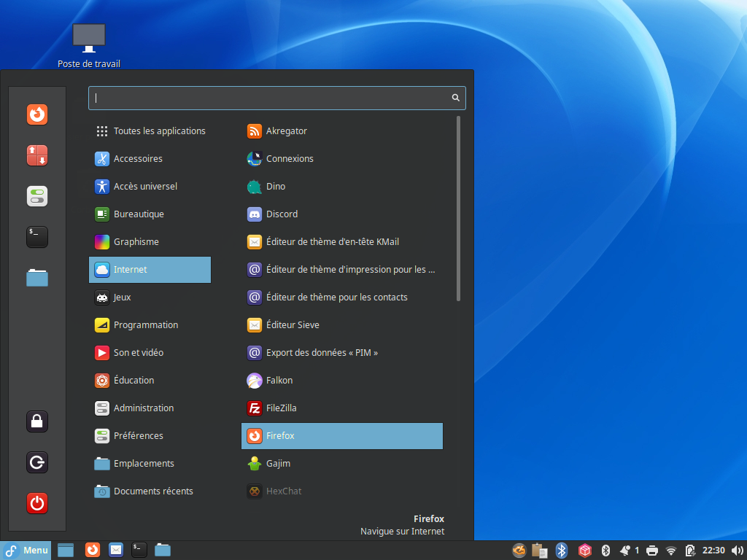
Task: Open system settings from favorites sidebar
Action: tap(37, 196)
